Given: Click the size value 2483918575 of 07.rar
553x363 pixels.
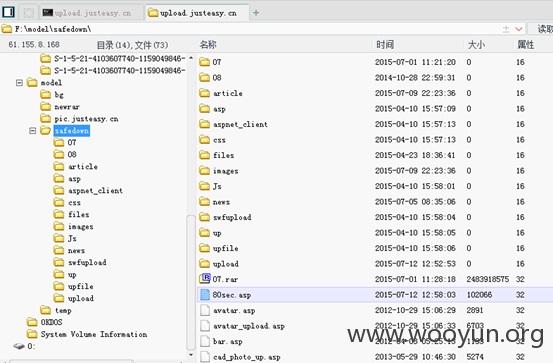Looking at the screenshot, I should 487,279.
